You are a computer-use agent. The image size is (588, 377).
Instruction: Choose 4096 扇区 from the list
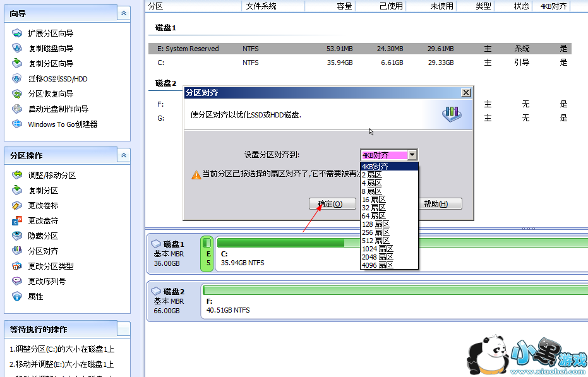[389, 265]
